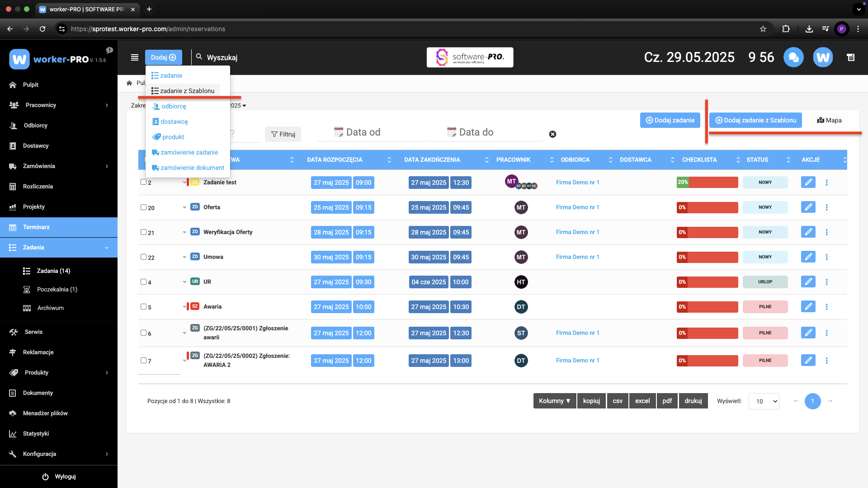Select 'zamówienie dokument' menu entry
868x488 pixels.
coord(192,168)
